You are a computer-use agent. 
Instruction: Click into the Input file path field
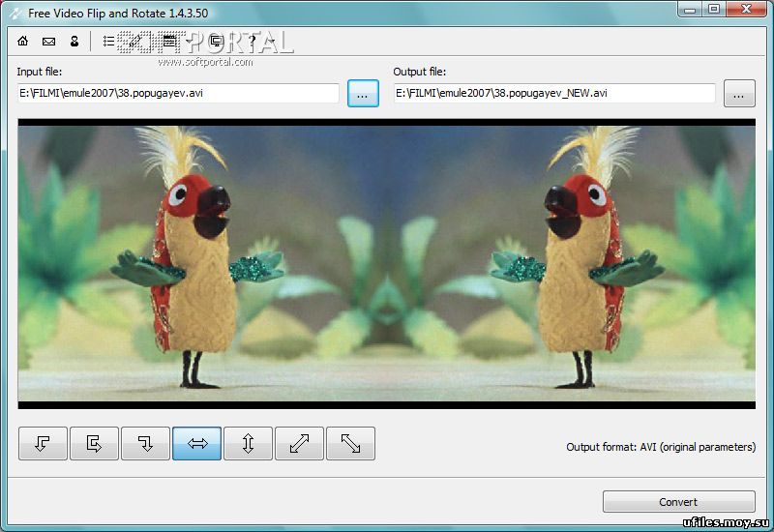(178, 94)
